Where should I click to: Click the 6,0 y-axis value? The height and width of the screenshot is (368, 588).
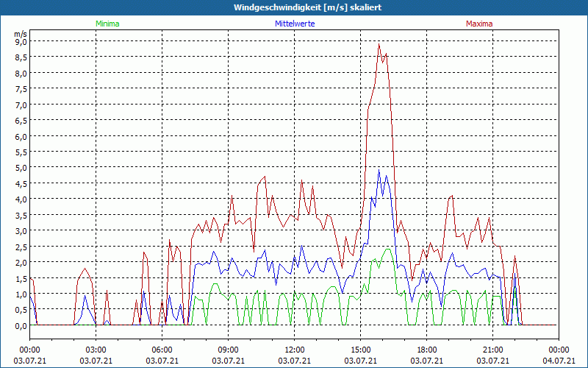(x=21, y=136)
